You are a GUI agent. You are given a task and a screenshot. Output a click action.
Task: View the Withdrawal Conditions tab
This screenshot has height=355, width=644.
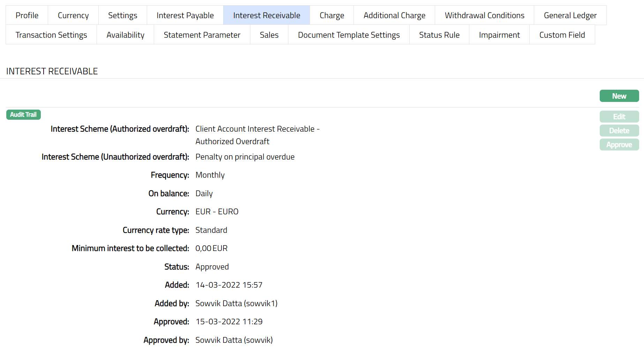pos(484,15)
